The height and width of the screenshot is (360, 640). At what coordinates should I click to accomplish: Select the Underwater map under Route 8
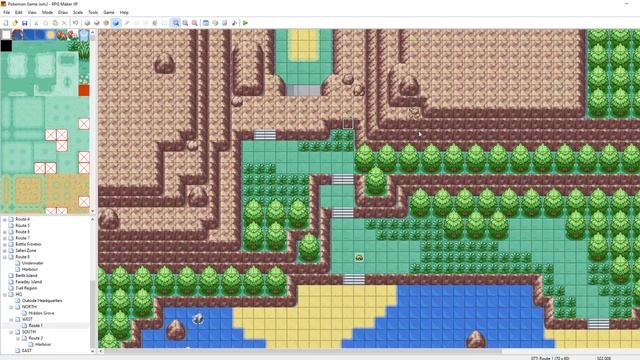tap(33, 263)
